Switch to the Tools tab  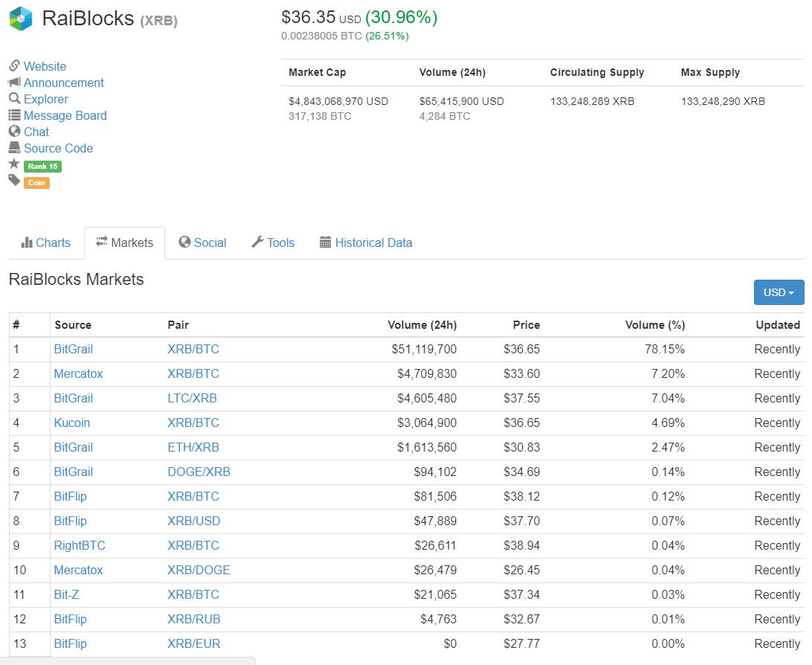pos(273,243)
